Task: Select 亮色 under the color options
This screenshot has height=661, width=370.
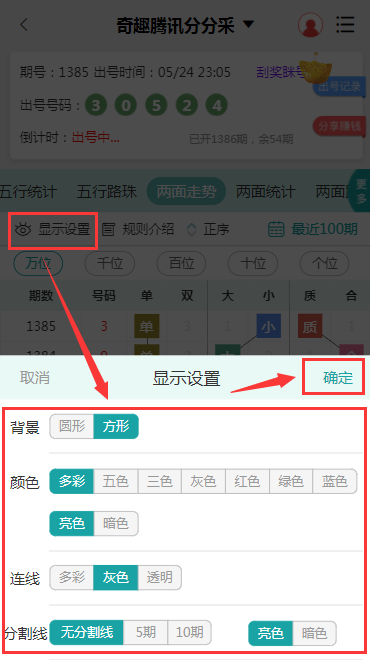Action: (72, 524)
